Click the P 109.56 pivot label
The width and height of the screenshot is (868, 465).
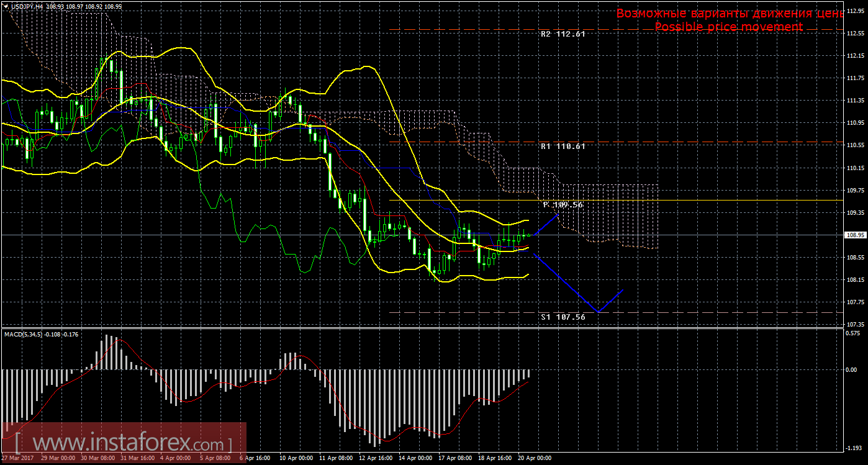pos(563,204)
